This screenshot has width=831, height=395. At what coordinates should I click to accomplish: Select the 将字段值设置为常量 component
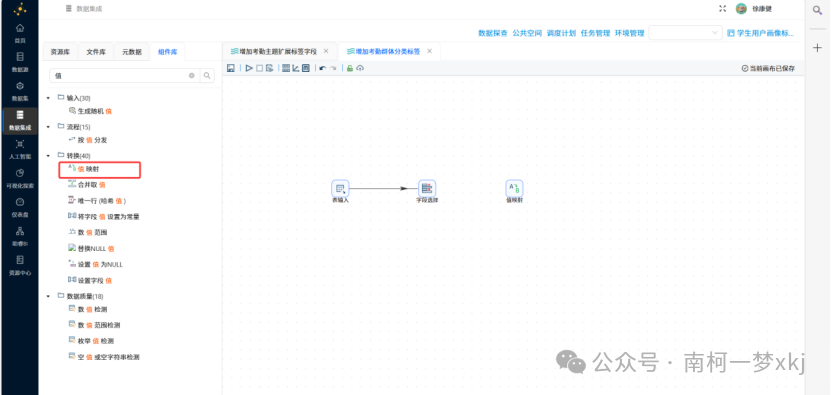tap(103, 217)
